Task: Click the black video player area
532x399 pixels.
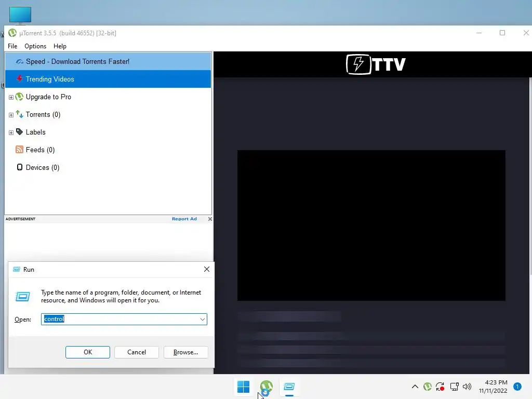Action: coord(371,225)
